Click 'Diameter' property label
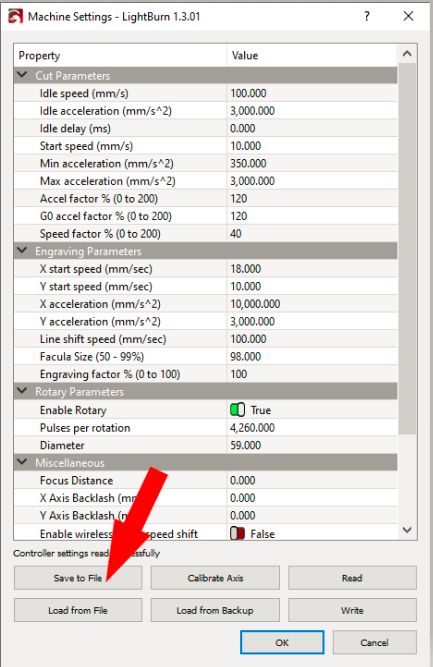Viewport: 433px width, 667px height. point(62,445)
